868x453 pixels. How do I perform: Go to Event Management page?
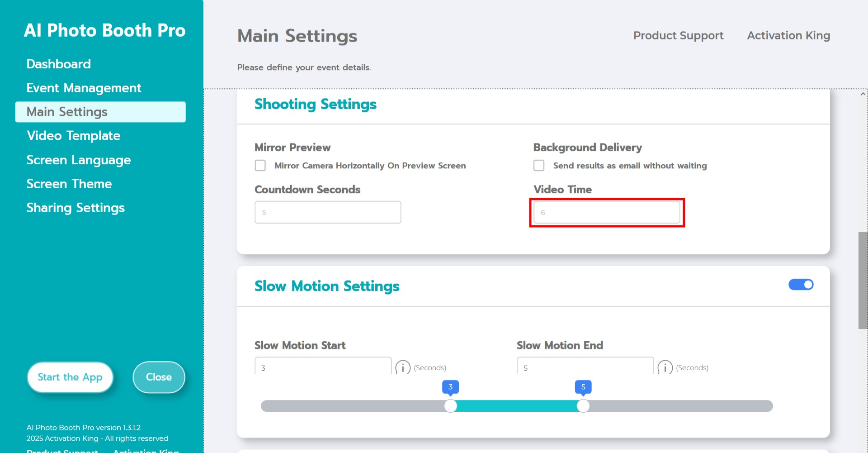84,88
